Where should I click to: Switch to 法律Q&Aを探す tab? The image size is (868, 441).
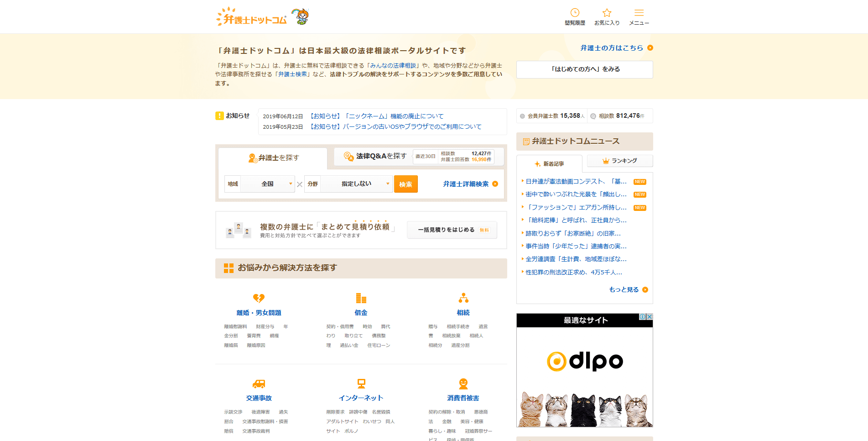[419, 156]
